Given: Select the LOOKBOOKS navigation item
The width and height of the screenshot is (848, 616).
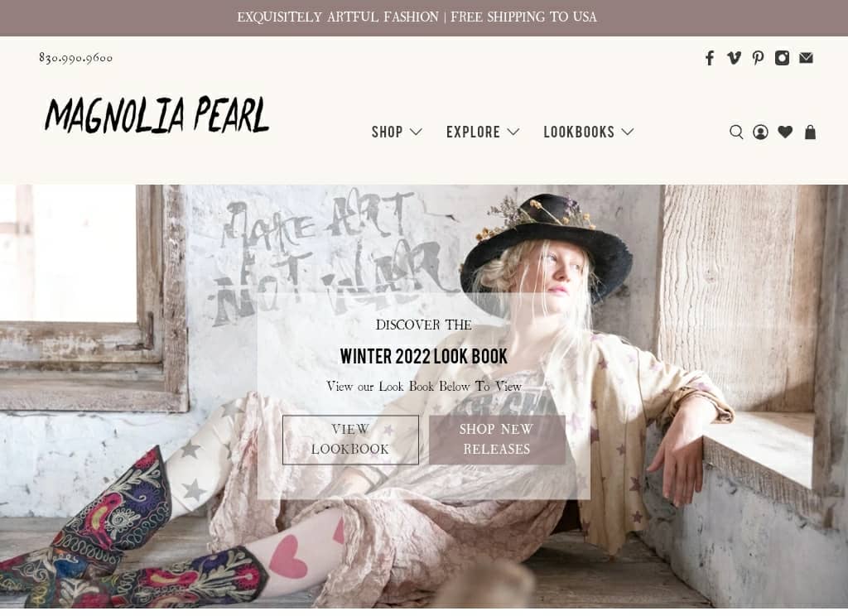Looking at the screenshot, I should tap(579, 132).
